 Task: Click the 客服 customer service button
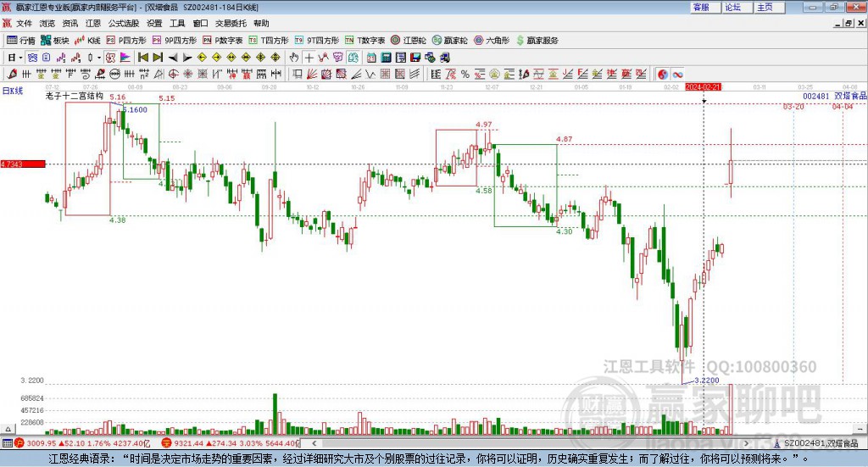[x=704, y=7]
